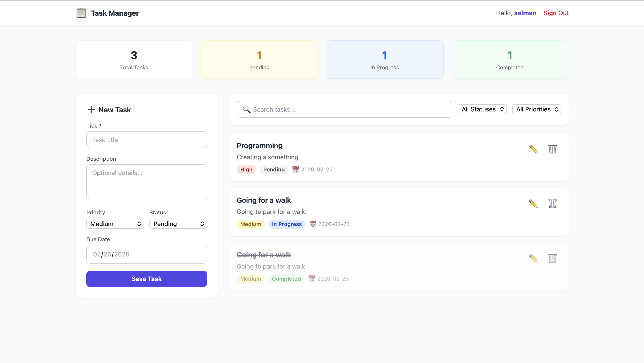Click the Programming task title

[x=259, y=146]
